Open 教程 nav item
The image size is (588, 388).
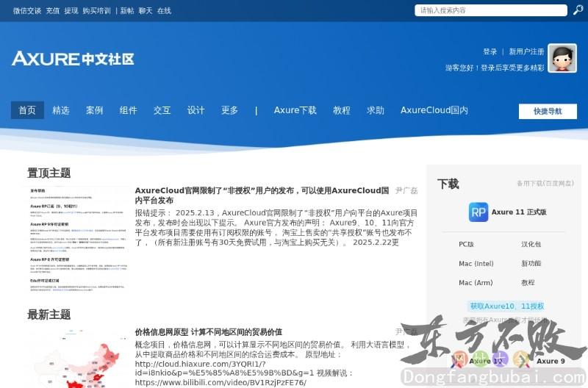342,110
